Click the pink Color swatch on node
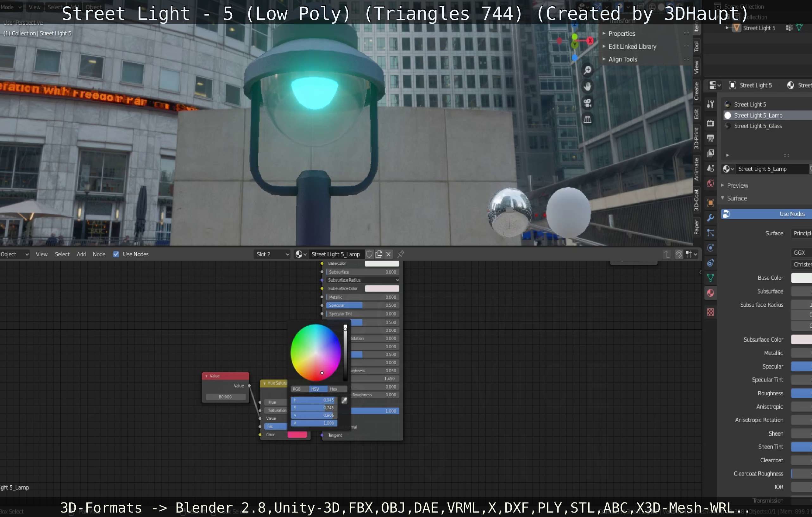Image resolution: width=812 pixels, height=517 pixels. click(297, 435)
